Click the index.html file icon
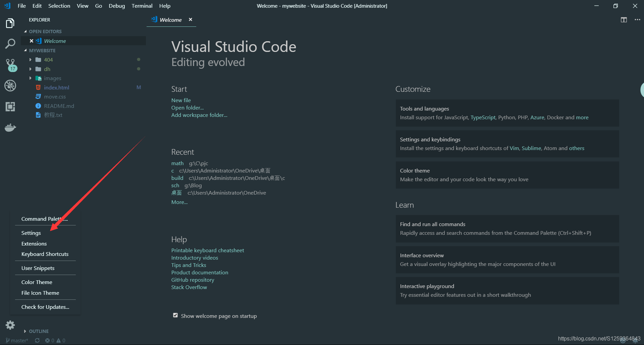 coord(38,87)
